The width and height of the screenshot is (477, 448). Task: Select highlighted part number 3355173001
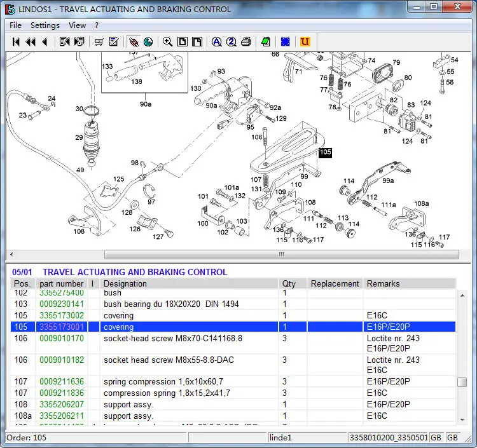point(62,327)
